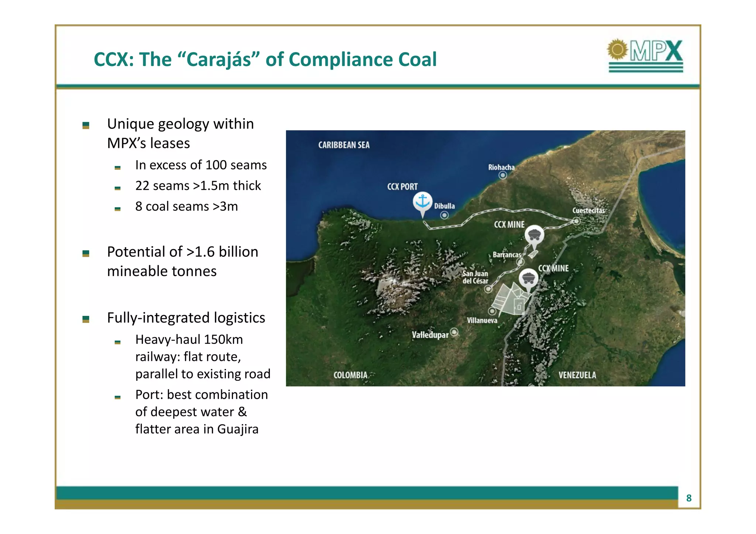
Task: Click 'In excess of 100 seams' text
Action: (201, 165)
